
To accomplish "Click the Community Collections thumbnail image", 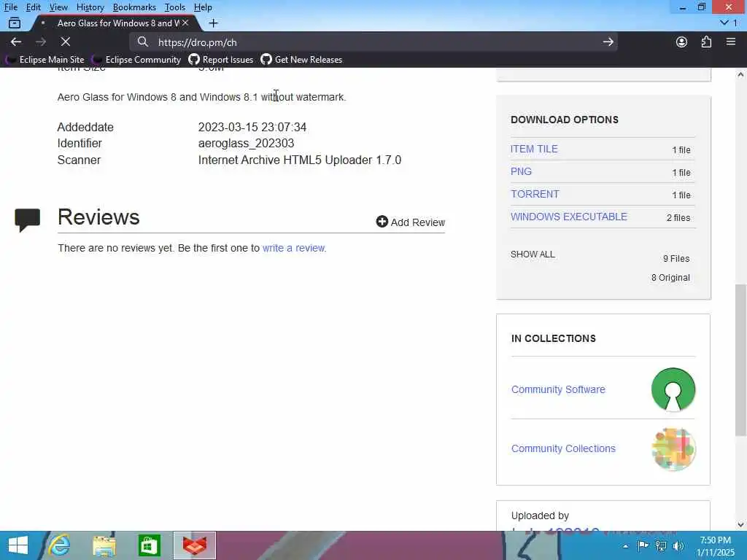I will coord(673,449).
